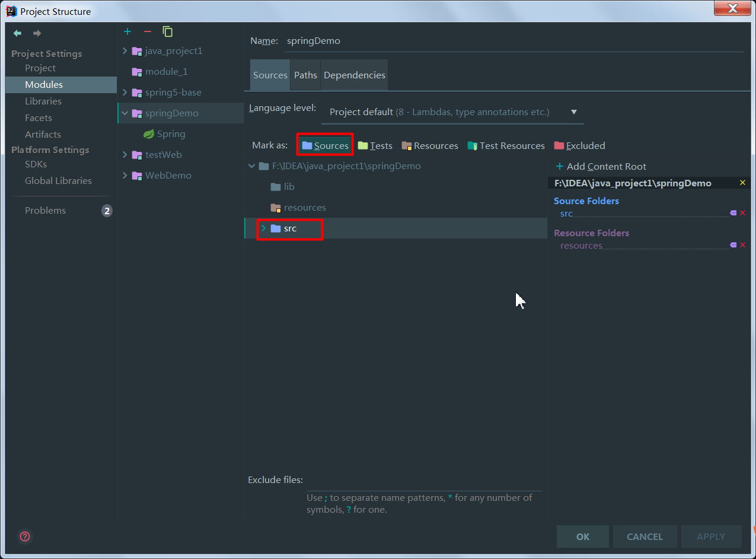Mark folder as Tests
Screen dimensions: 756x559
coord(375,145)
